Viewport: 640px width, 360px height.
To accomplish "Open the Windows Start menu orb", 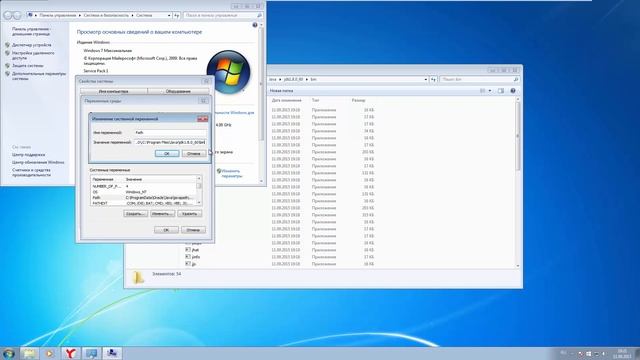I will (8, 353).
